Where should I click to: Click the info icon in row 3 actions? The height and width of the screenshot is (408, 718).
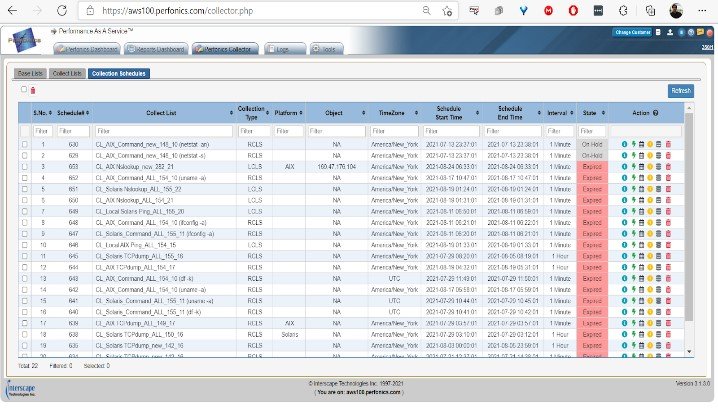624,166
